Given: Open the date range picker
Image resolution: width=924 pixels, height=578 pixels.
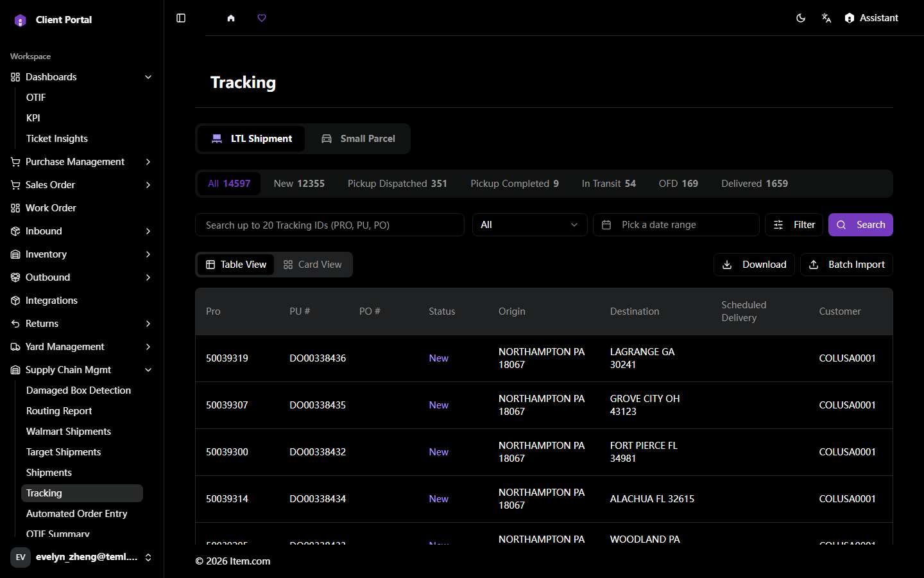Looking at the screenshot, I should [x=676, y=225].
